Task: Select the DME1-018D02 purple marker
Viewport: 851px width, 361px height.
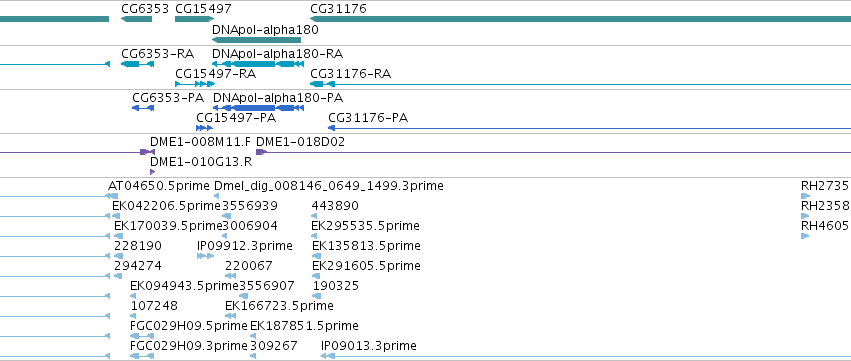Action: [x=261, y=152]
